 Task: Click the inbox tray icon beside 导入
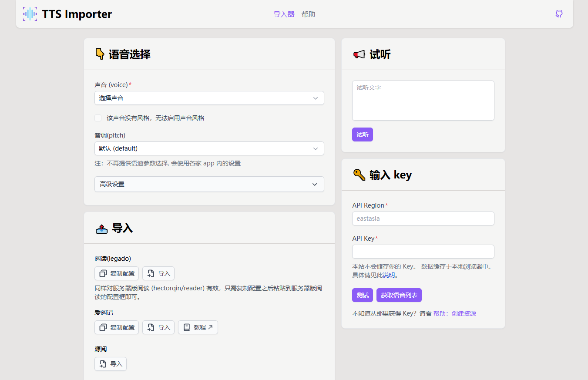101,229
